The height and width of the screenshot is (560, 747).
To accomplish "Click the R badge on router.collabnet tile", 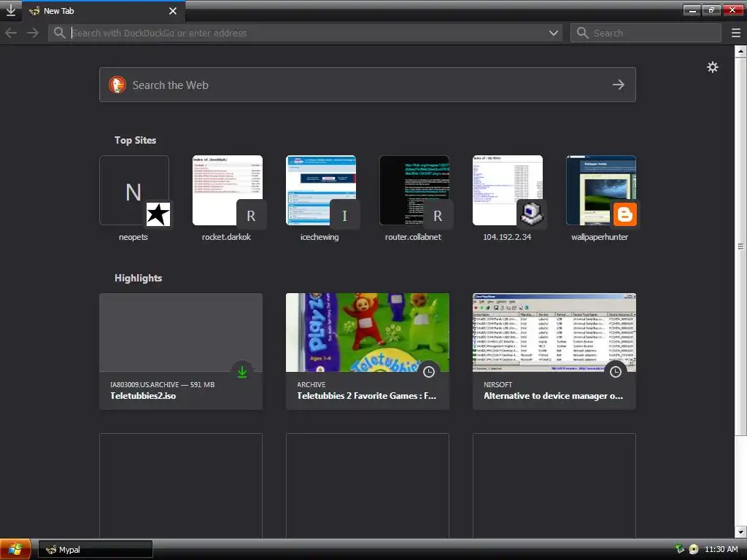I will click(x=438, y=215).
